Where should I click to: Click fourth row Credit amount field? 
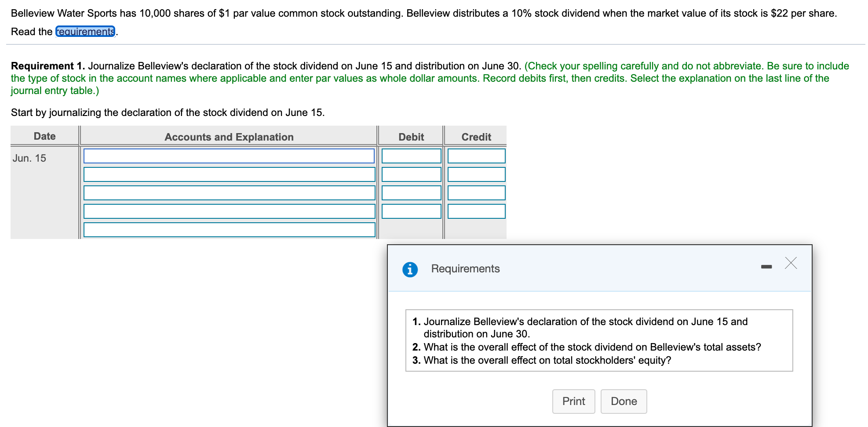click(476, 211)
